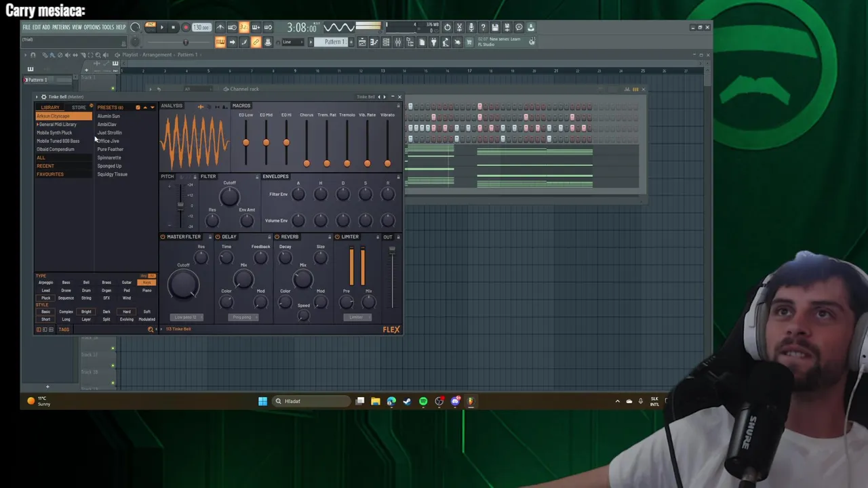The height and width of the screenshot is (488, 868).
Task: Select the Pure Feather preset
Action: pyautogui.click(x=111, y=149)
